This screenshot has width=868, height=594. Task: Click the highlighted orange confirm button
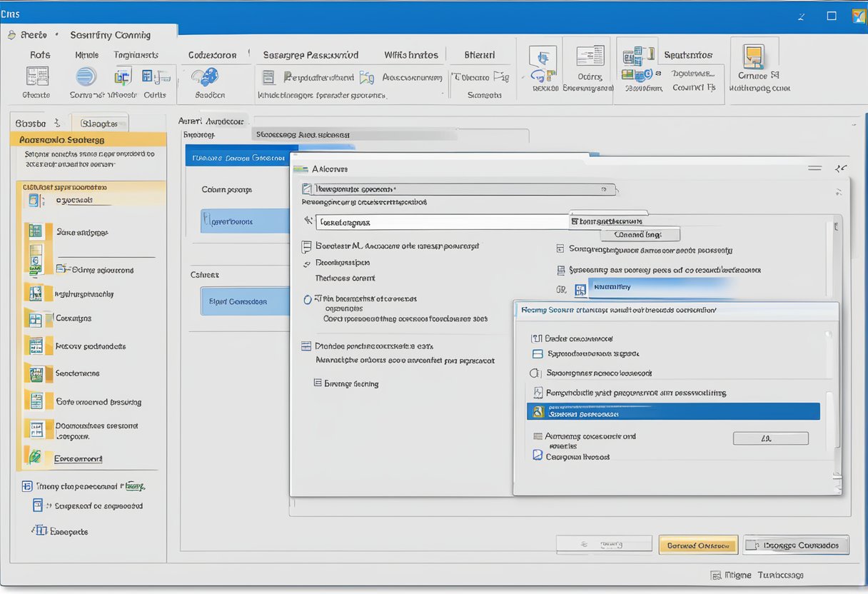[698, 544]
